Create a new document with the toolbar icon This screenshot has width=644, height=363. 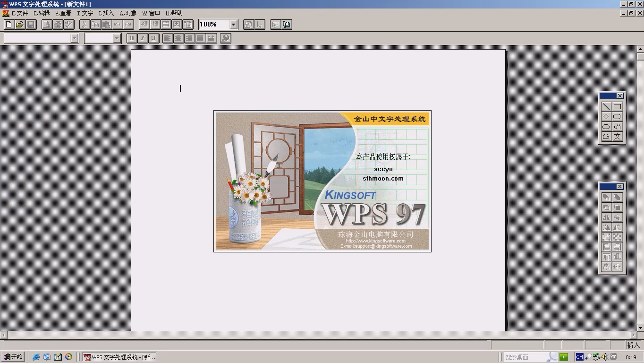8,25
